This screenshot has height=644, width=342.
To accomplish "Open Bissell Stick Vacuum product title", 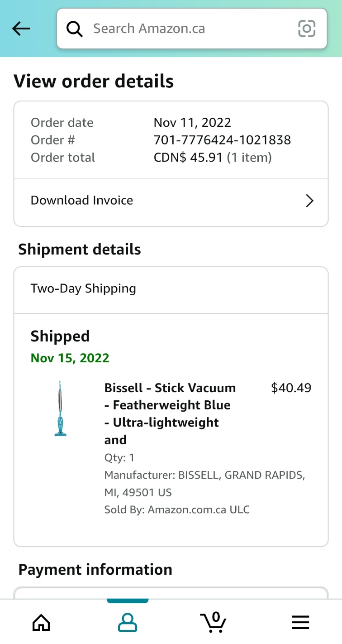I will point(170,413).
